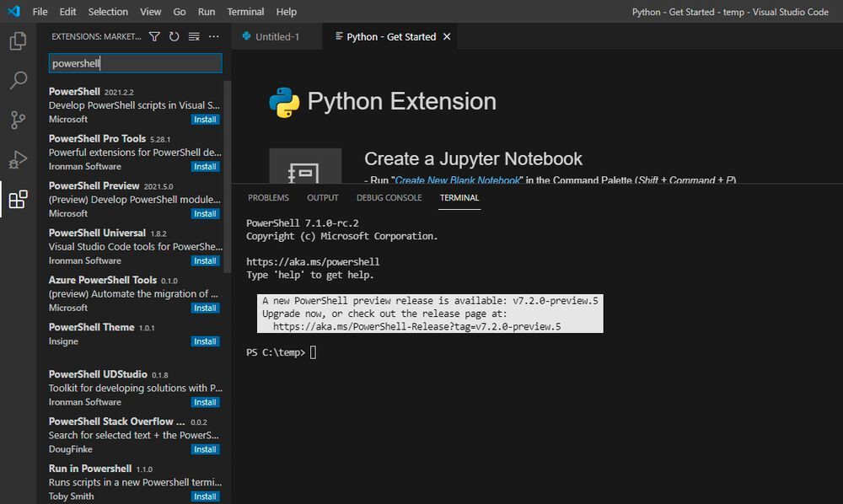Click the Python logo beside Python Extension
This screenshot has width=843, height=504.
pyautogui.click(x=284, y=102)
